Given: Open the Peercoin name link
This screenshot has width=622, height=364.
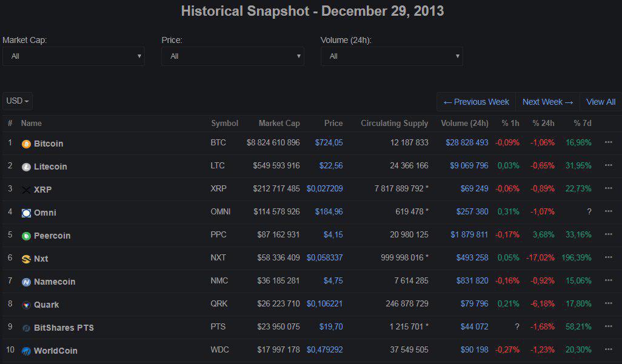Looking at the screenshot, I should click(52, 236).
